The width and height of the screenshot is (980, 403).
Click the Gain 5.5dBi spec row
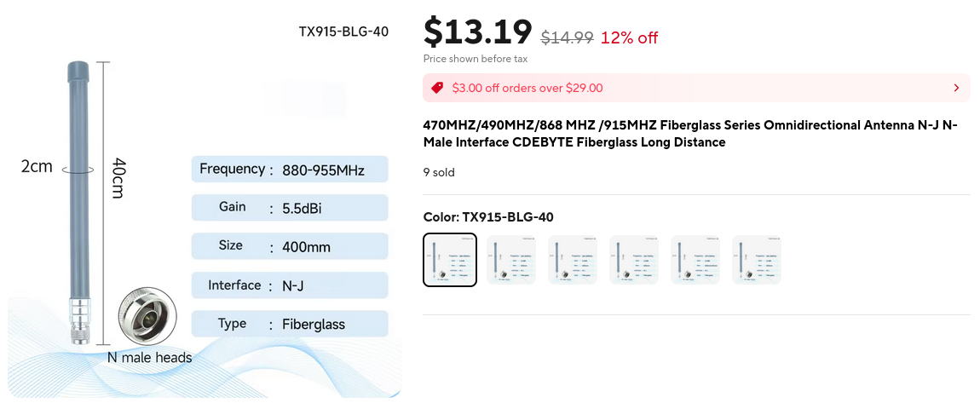[290, 208]
